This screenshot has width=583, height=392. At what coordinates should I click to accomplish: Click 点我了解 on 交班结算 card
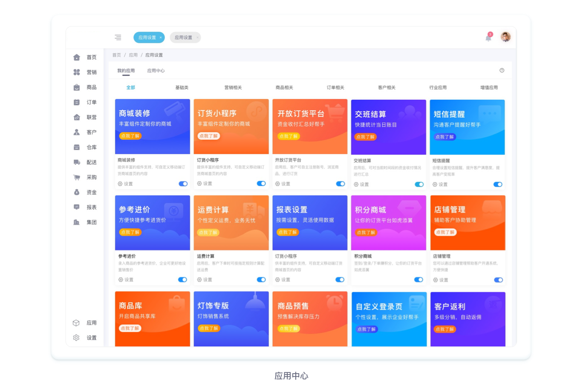coord(366,137)
